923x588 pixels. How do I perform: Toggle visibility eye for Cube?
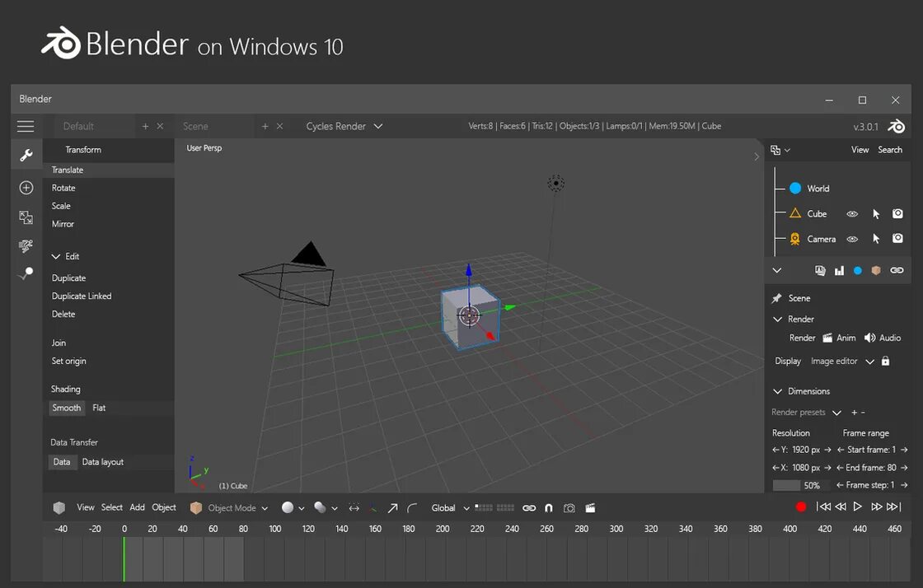(x=852, y=213)
